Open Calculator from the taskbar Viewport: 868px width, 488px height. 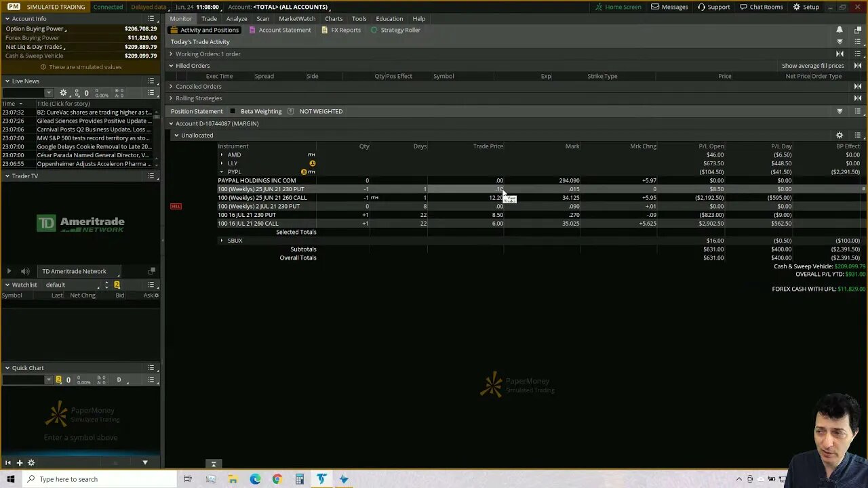pos(299,479)
